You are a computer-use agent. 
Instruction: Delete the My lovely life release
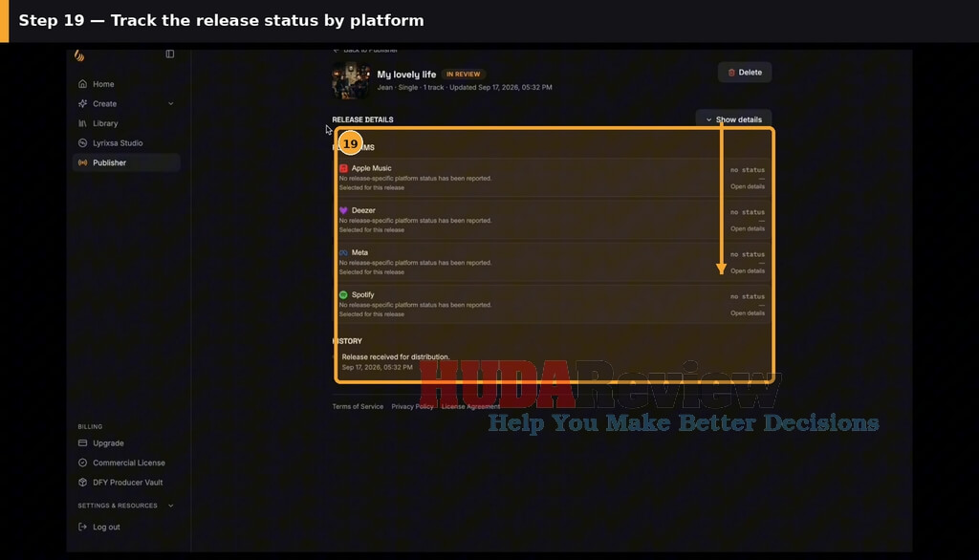745,73
